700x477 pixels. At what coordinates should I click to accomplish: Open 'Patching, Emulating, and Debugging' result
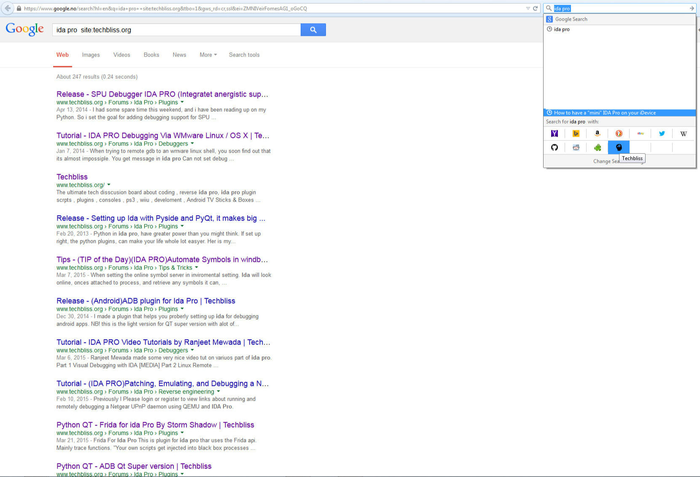(162, 383)
